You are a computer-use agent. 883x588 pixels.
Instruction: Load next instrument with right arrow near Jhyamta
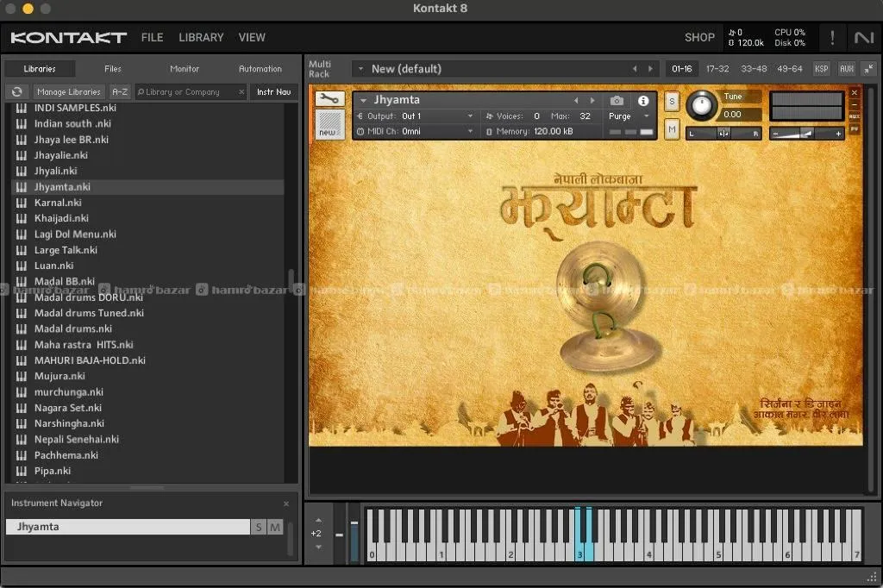(592, 100)
